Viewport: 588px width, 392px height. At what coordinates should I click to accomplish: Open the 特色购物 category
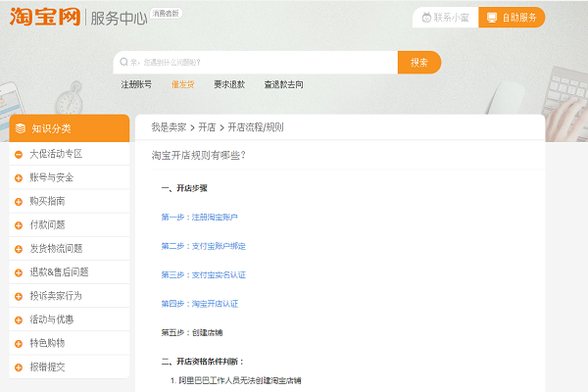[47, 343]
